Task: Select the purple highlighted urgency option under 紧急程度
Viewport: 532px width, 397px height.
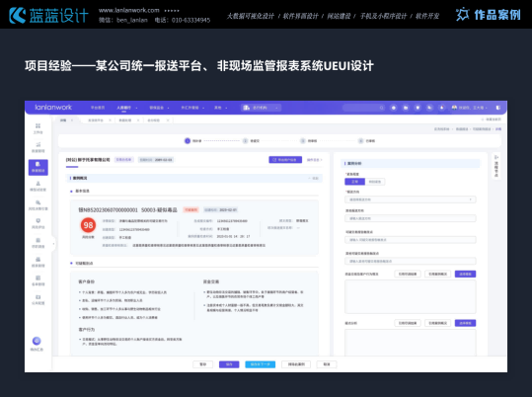Action: pyautogui.click(x=355, y=182)
